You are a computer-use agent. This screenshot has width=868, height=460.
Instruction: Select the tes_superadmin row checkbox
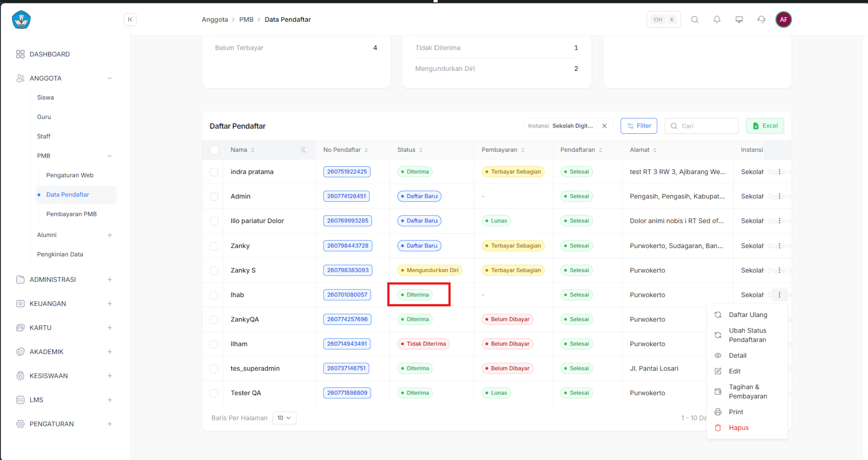click(214, 369)
